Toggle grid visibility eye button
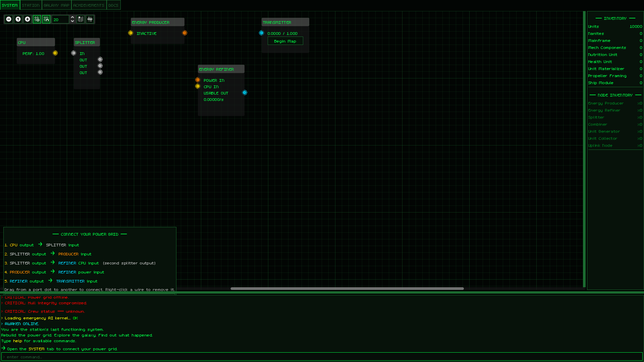This screenshot has width=644, height=362. pos(37,19)
